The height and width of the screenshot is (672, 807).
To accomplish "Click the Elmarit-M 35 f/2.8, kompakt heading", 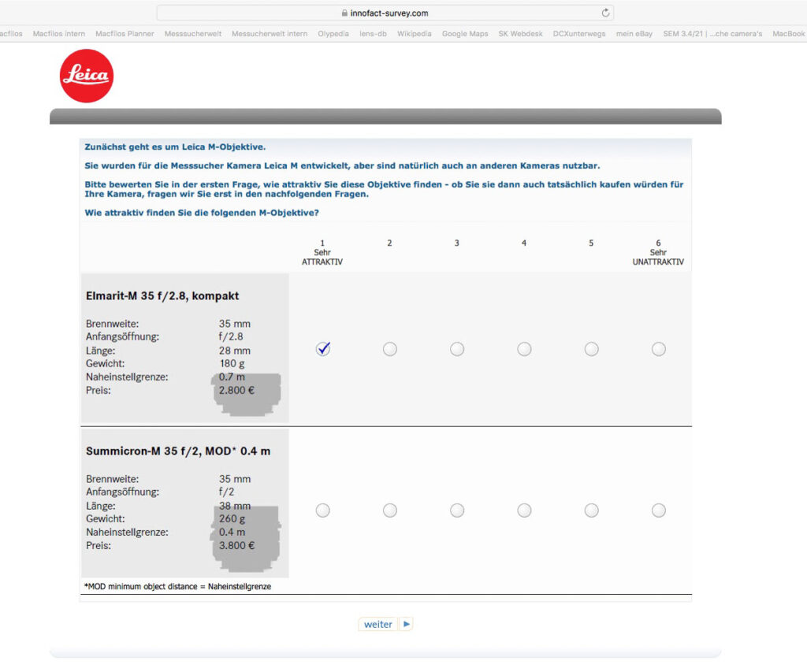I will point(162,296).
